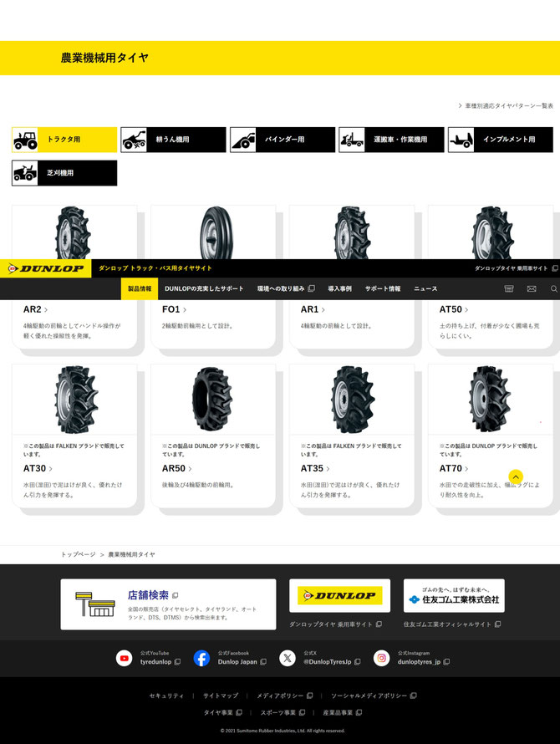Click the YouTube icon in the footer
Screen dimensions: 560x744
coord(125,658)
